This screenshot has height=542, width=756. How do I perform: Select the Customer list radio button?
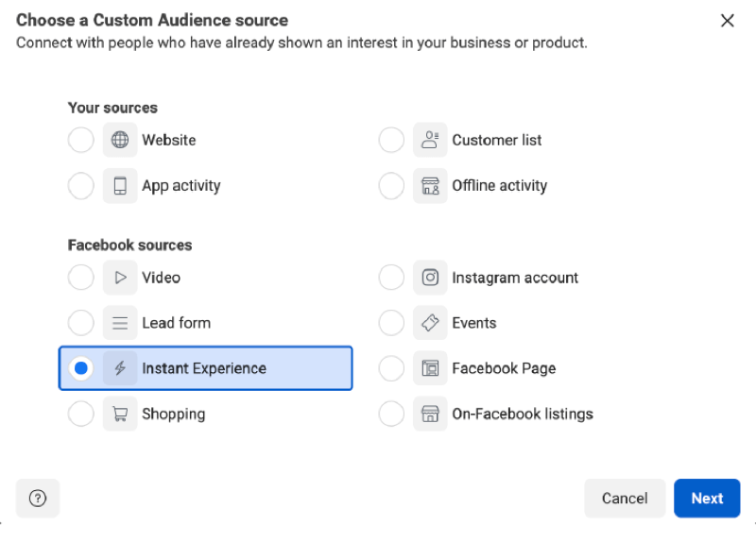coord(391,140)
